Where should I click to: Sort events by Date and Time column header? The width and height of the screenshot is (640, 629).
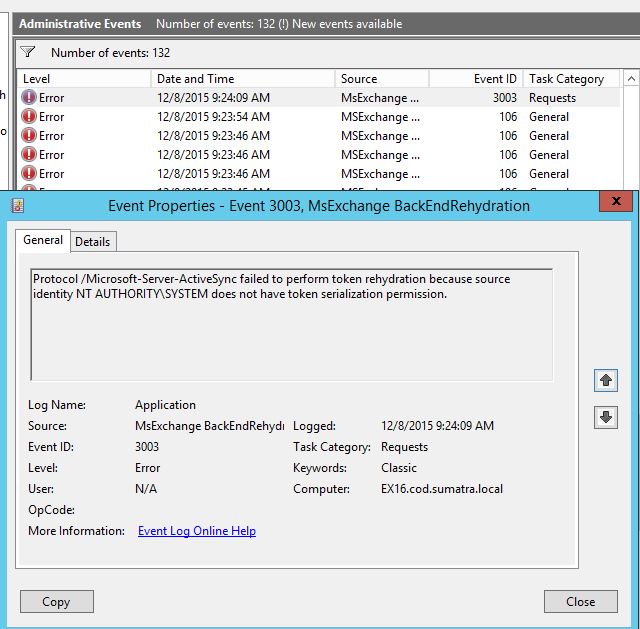pos(243,78)
